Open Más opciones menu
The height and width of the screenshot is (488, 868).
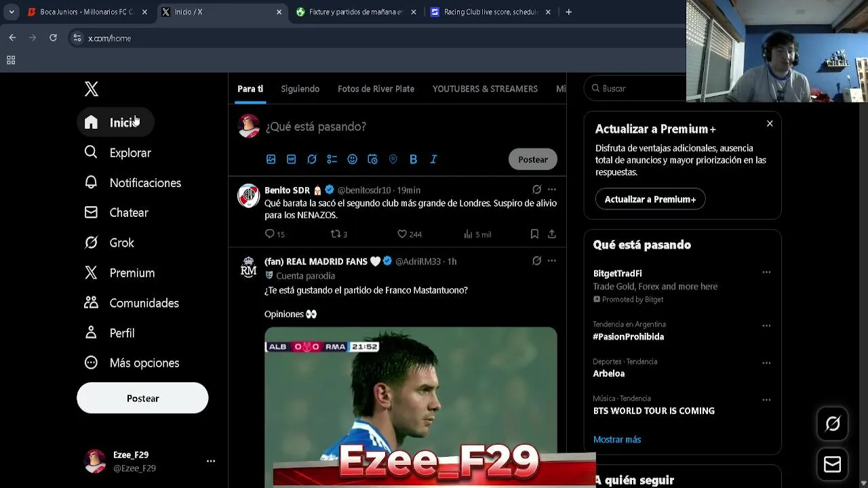(x=132, y=363)
